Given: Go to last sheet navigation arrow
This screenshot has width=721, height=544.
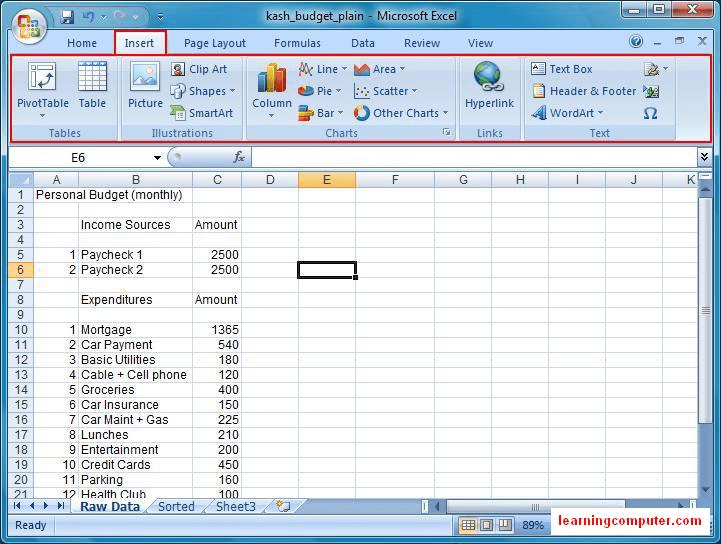Looking at the screenshot, I should point(61,506).
